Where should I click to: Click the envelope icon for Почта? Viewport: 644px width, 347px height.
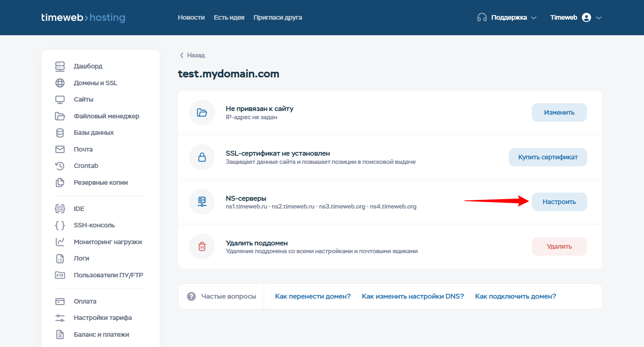point(60,150)
